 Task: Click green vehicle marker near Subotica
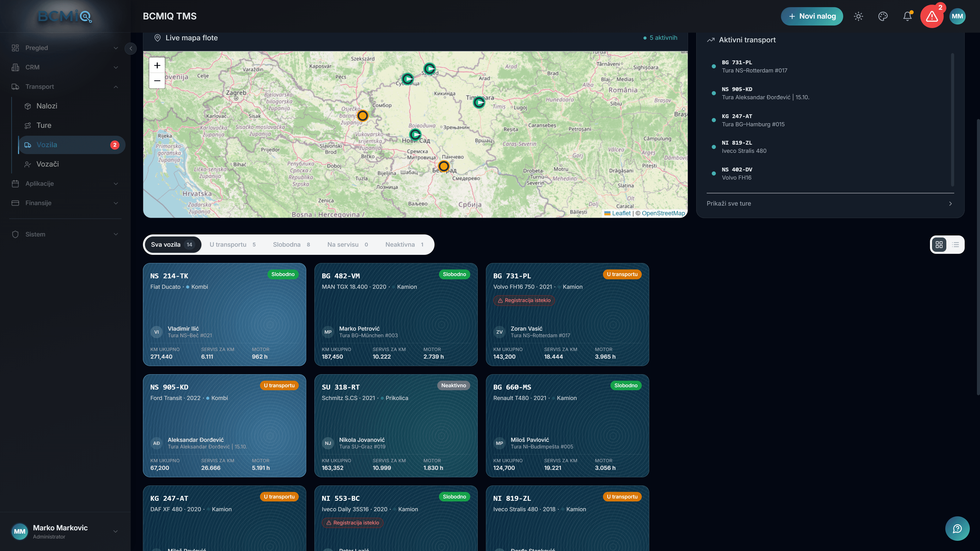(x=408, y=79)
